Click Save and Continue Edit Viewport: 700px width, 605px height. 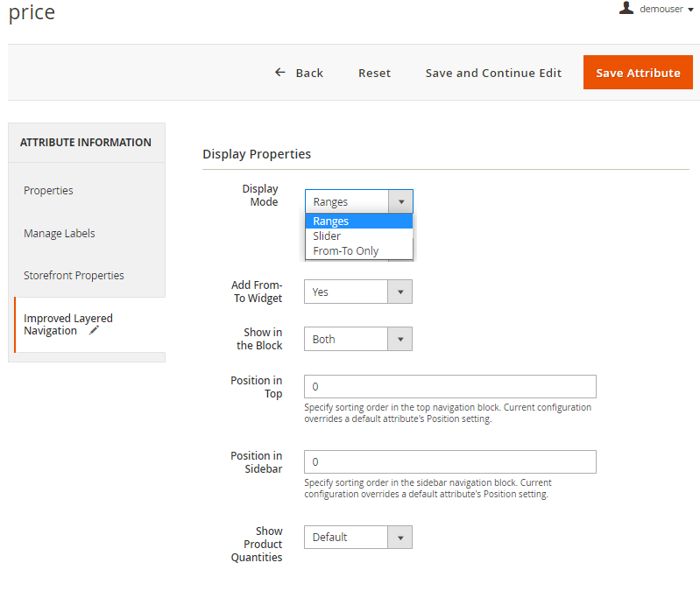pos(493,73)
